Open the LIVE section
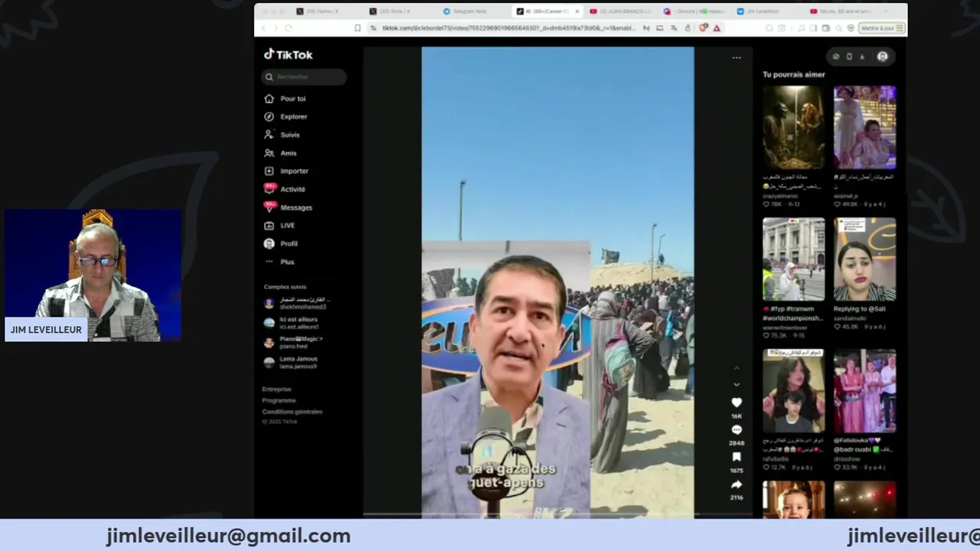The width and height of the screenshot is (980, 551). [x=279, y=225]
